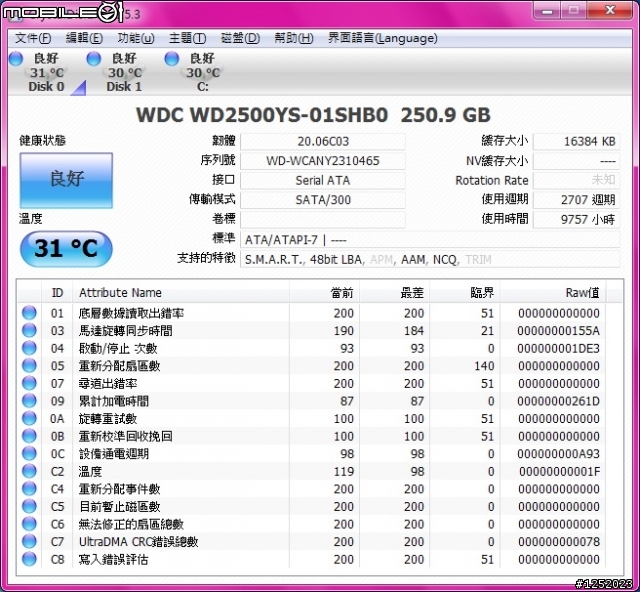Click status orb of attribute 03 row

pyautogui.click(x=29, y=330)
